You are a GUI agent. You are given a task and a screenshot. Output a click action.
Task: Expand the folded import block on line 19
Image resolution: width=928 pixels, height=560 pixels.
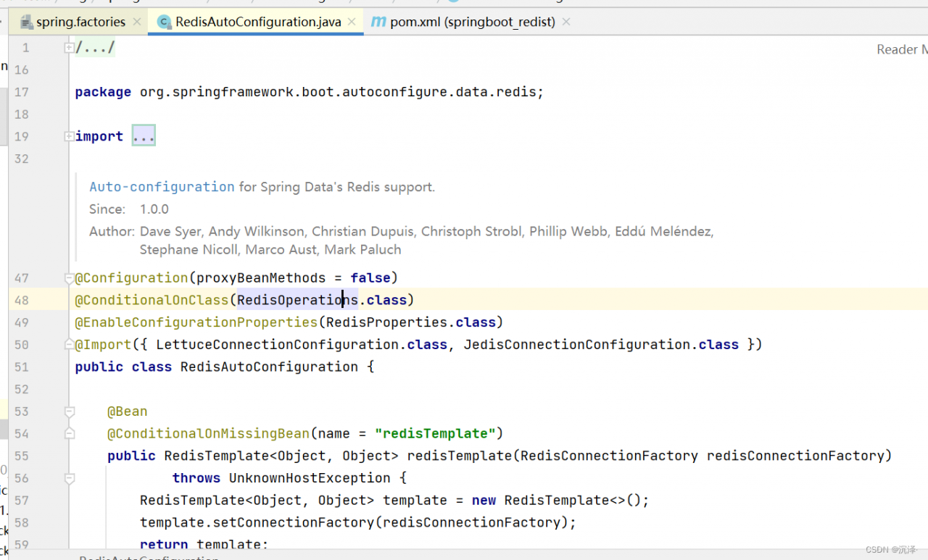(x=69, y=136)
